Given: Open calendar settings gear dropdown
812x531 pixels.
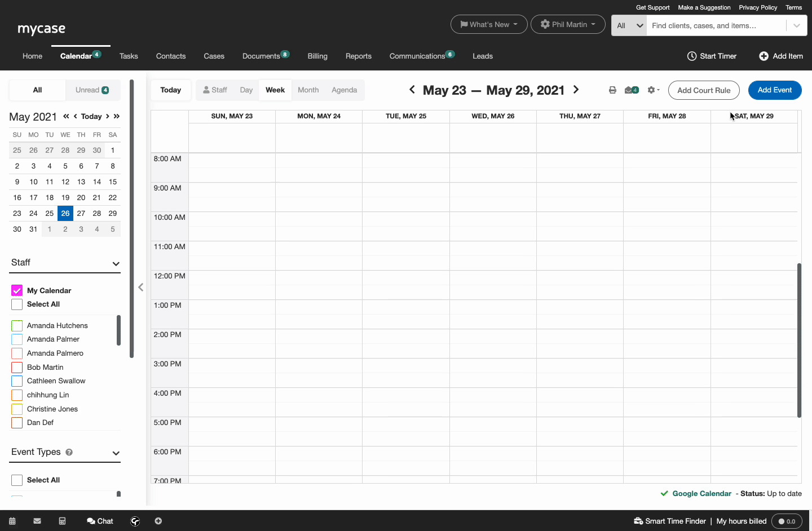Looking at the screenshot, I should coord(653,90).
